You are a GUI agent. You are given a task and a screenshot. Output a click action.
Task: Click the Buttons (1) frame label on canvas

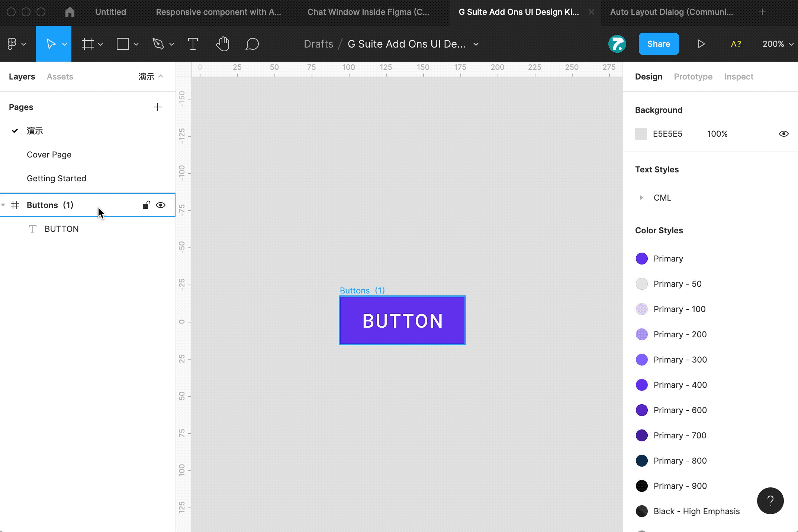[362, 291]
